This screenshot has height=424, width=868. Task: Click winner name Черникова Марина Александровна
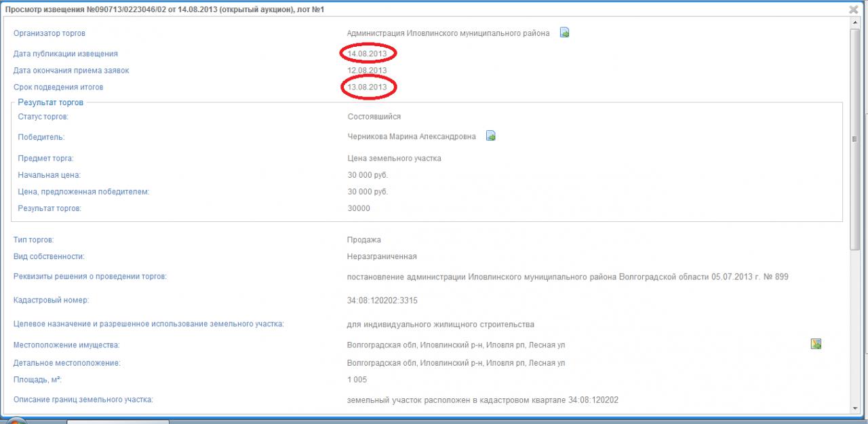[x=412, y=136]
